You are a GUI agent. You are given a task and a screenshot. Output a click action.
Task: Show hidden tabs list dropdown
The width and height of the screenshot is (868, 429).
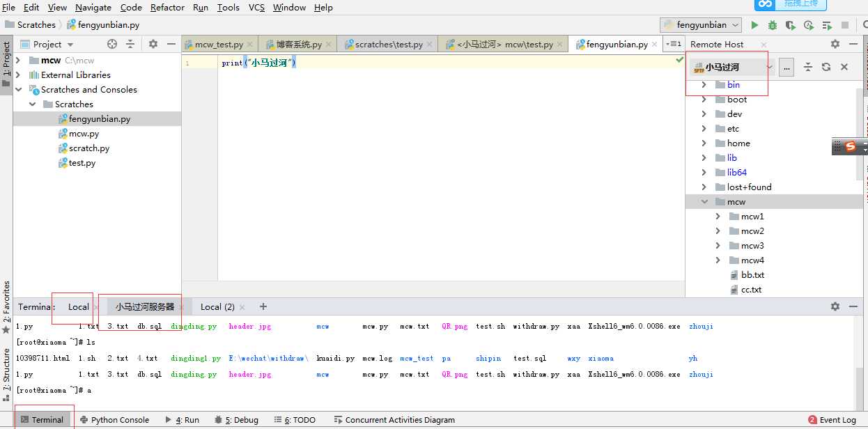(674, 44)
